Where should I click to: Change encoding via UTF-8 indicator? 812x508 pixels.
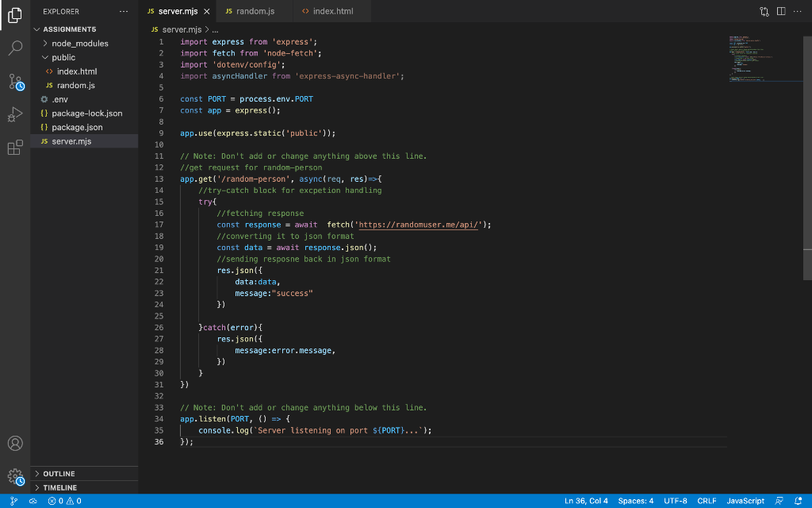coord(676,501)
